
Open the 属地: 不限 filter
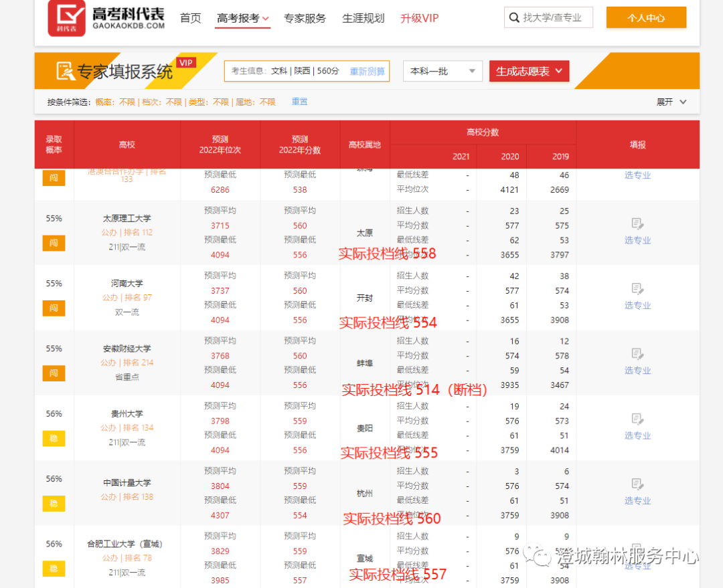click(x=256, y=102)
